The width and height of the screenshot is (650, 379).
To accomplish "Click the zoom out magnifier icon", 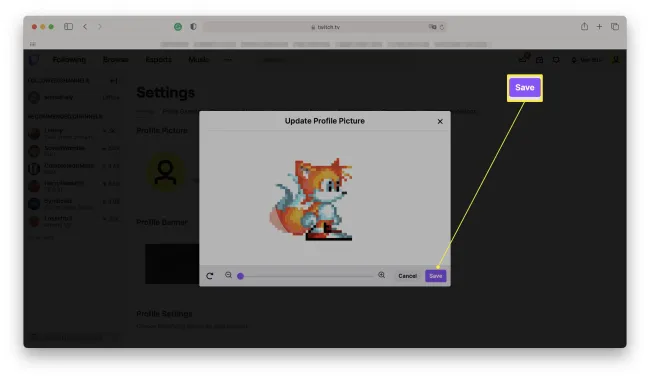I will [228, 275].
